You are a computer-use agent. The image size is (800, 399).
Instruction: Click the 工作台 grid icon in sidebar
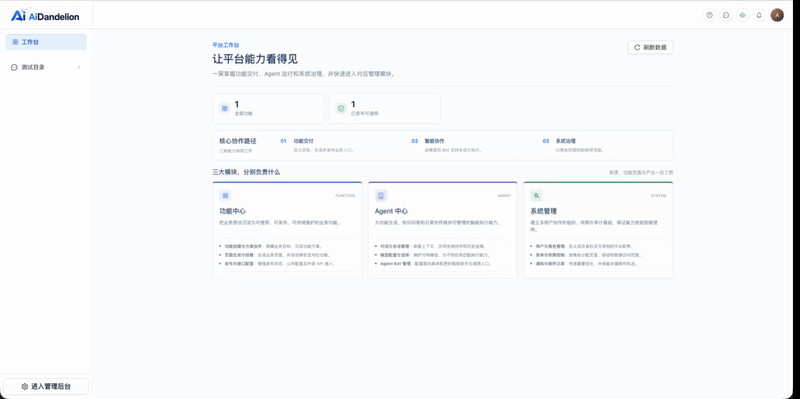pyautogui.click(x=15, y=42)
